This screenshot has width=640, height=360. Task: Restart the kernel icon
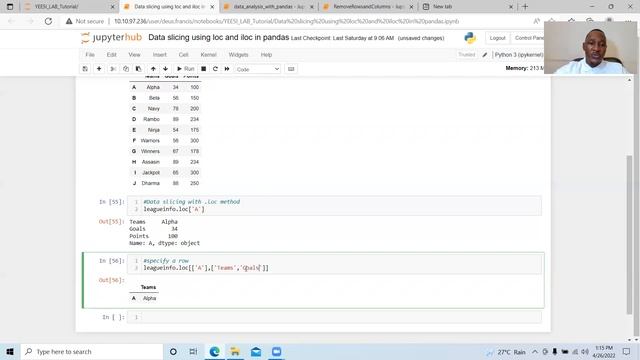(215, 69)
